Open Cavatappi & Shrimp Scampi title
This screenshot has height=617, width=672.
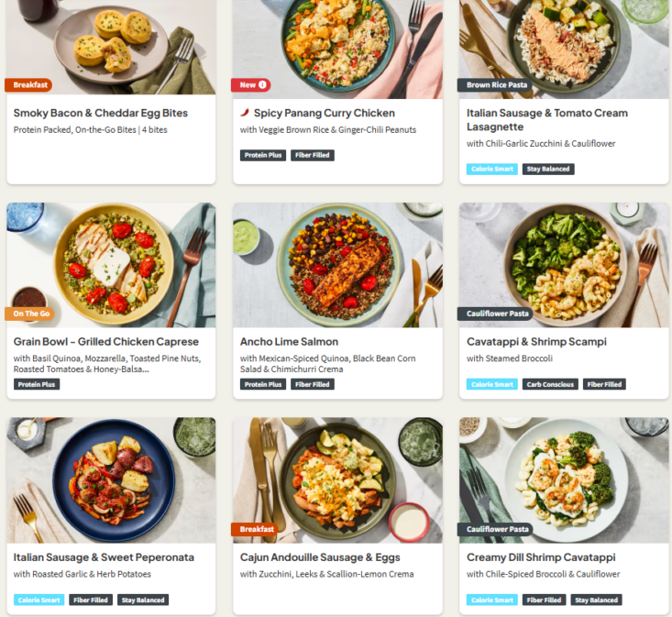(536, 342)
